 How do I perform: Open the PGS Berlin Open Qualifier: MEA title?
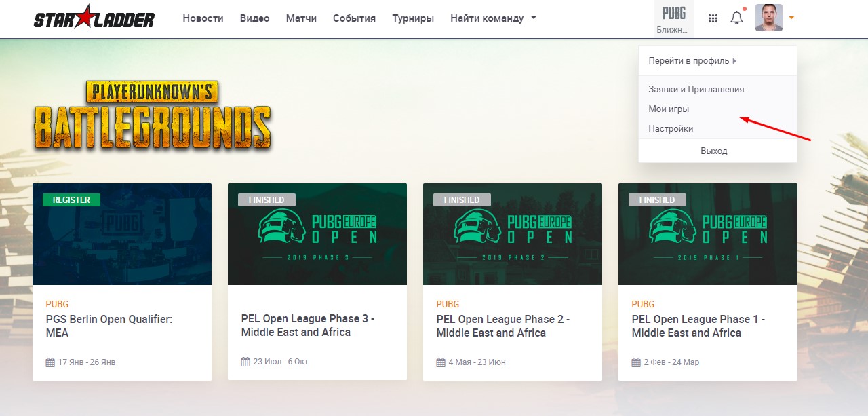[109, 326]
